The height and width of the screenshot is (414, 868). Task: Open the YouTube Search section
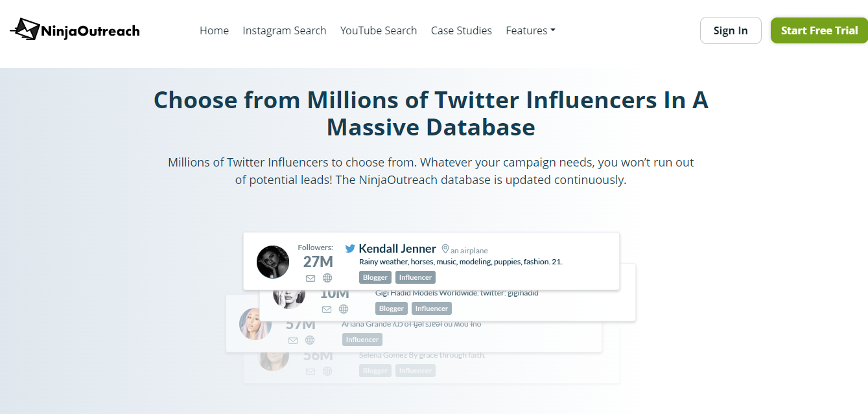coord(378,30)
